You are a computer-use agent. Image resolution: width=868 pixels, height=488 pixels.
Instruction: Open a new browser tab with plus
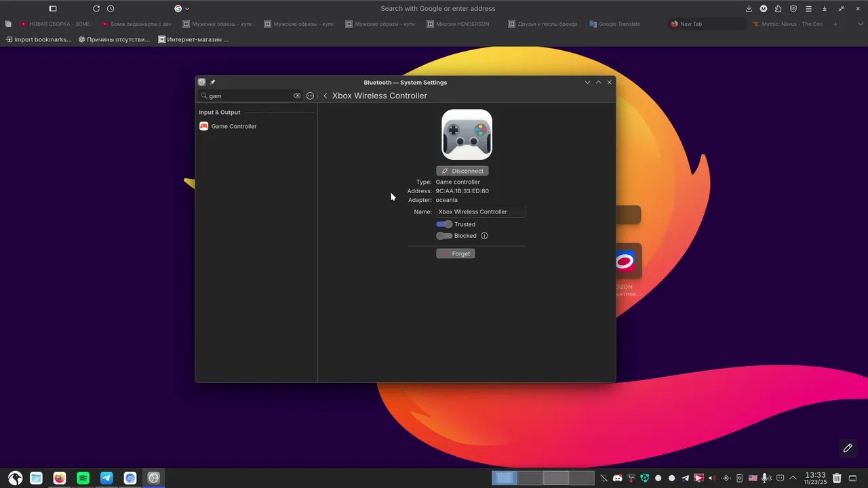pyautogui.click(x=835, y=24)
